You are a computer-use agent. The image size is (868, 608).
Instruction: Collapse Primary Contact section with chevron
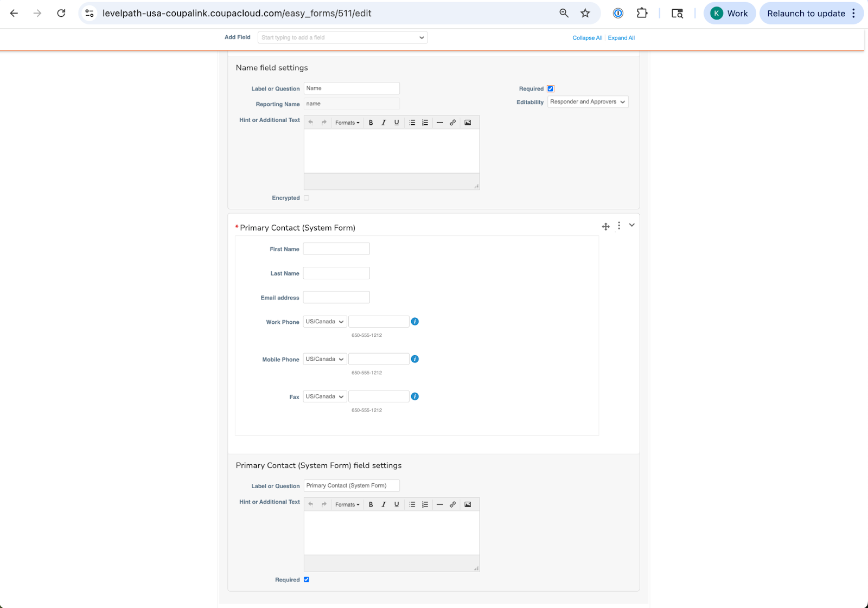[x=632, y=225]
